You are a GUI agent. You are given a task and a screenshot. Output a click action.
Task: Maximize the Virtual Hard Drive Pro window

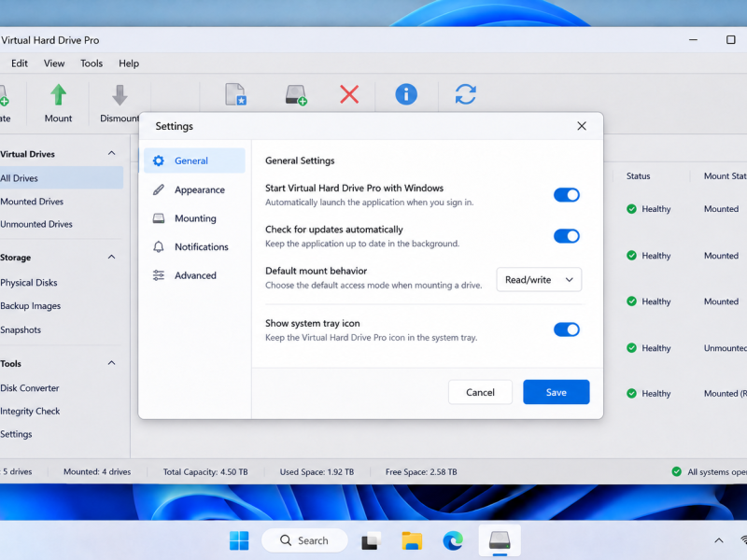pyautogui.click(x=731, y=40)
